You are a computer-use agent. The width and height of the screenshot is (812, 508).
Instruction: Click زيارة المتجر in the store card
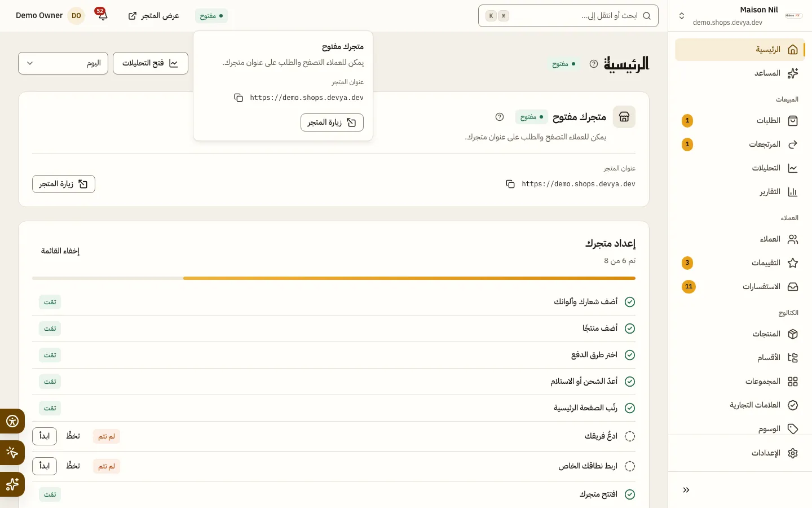pos(64,184)
